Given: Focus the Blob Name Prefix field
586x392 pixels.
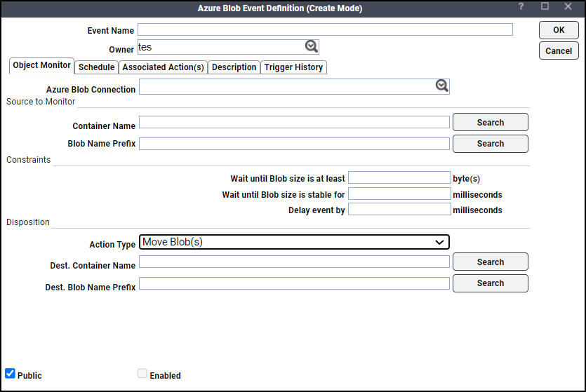Looking at the screenshot, I should pos(294,144).
